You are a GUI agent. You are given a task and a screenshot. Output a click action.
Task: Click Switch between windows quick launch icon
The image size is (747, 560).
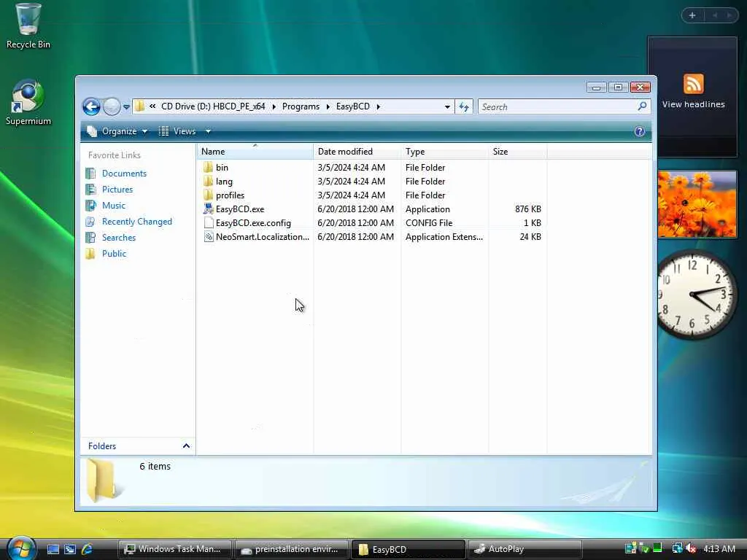[70, 549]
